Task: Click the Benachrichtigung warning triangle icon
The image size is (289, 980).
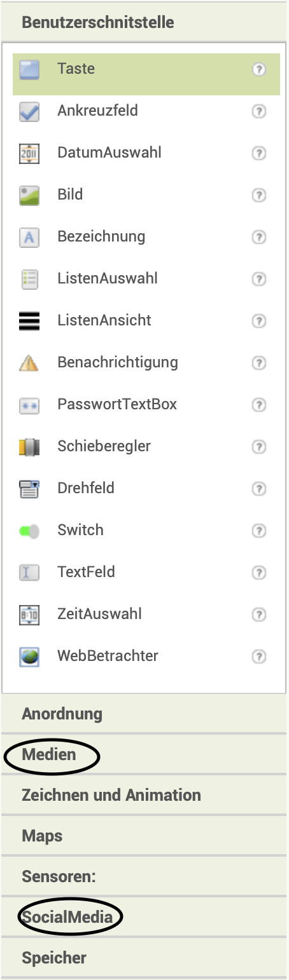Action: 29,363
